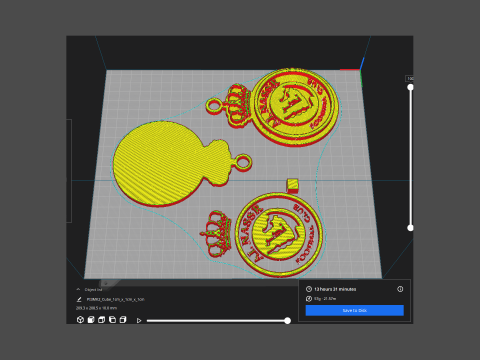Select the 3D perspective view icon
The width and height of the screenshot is (480, 360).
80,320
